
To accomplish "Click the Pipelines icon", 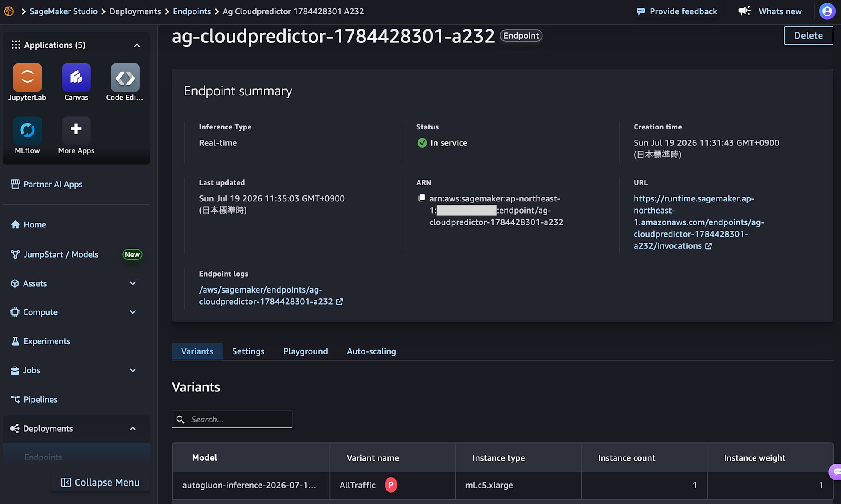I will (15, 399).
